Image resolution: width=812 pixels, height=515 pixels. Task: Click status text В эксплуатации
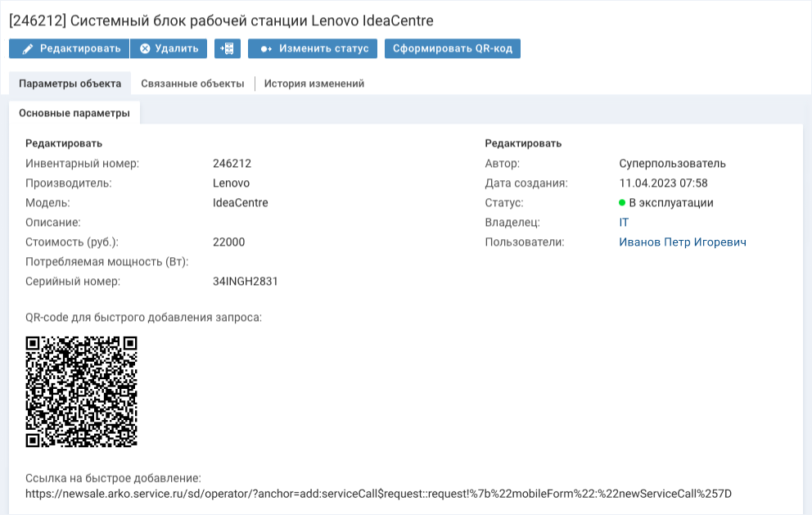pos(671,202)
